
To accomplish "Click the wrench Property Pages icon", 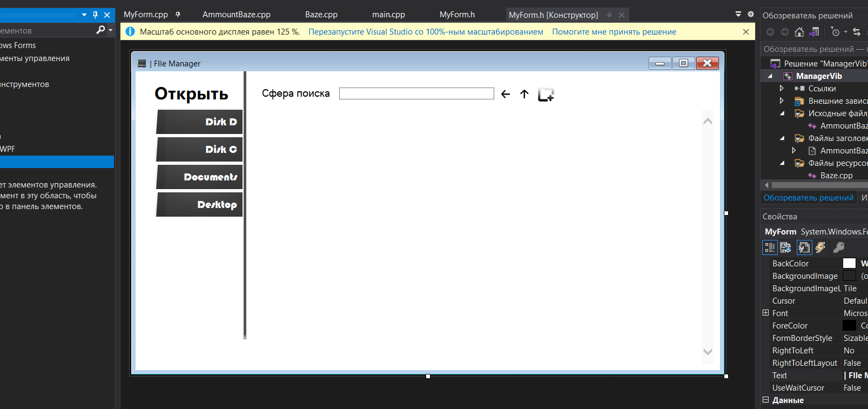I will tap(839, 247).
